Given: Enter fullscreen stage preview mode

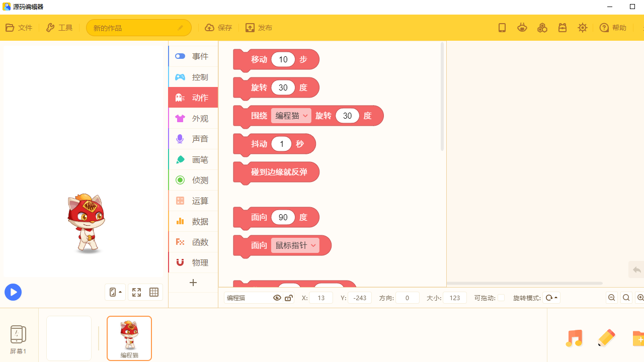Looking at the screenshot, I should [x=136, y=292].
